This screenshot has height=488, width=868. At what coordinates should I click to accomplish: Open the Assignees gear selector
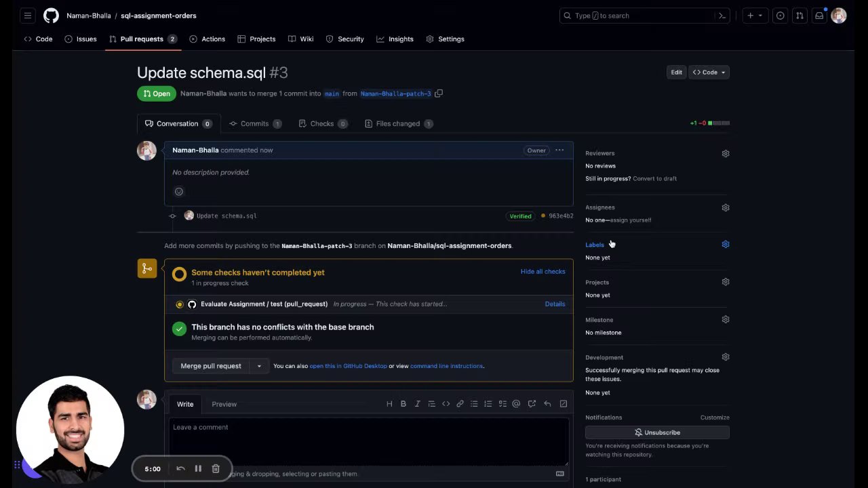coord(726,208)
